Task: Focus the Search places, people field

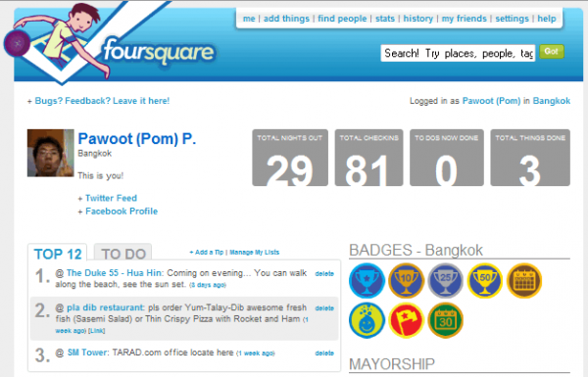Action: [x=458, y=53]
